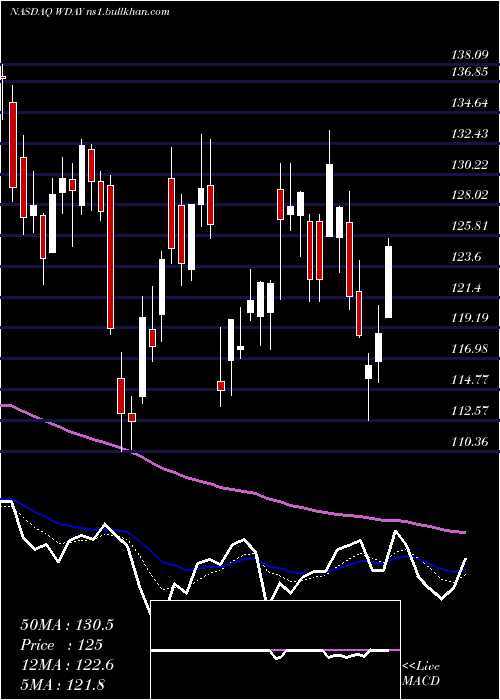500x700 pixels.
Task: Click the 134.64 price level label
Action: pyautogui.click(x=470, y=103)
